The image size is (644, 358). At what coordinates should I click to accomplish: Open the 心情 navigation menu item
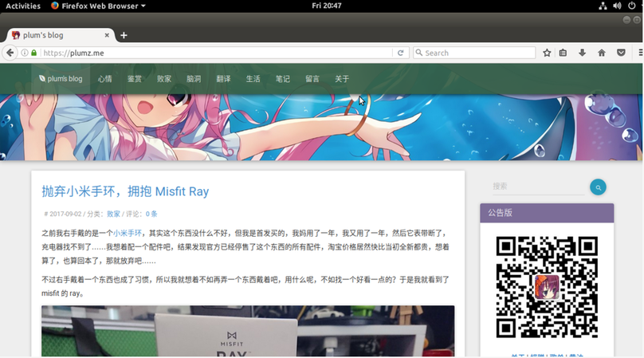click(x=104, y=79)
